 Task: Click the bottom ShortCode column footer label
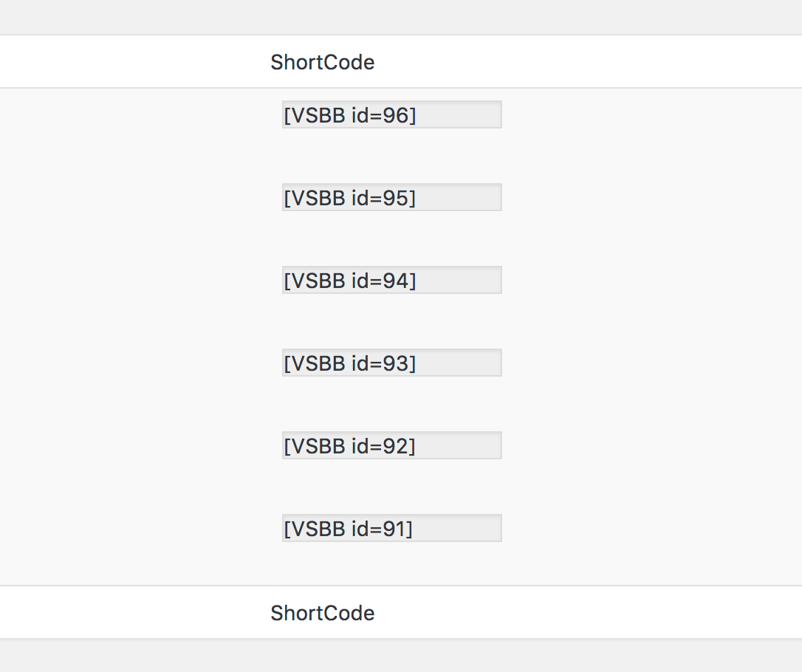pos(323,613)
